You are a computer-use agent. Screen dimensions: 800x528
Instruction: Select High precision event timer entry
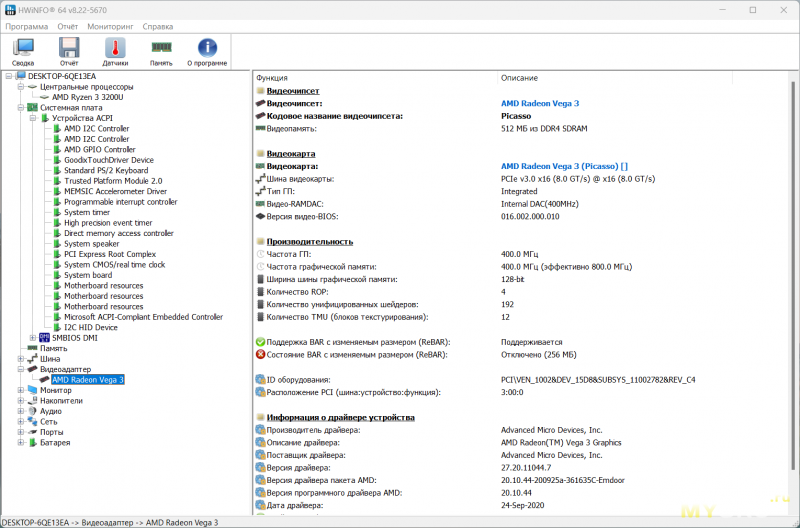pos(108,223)
